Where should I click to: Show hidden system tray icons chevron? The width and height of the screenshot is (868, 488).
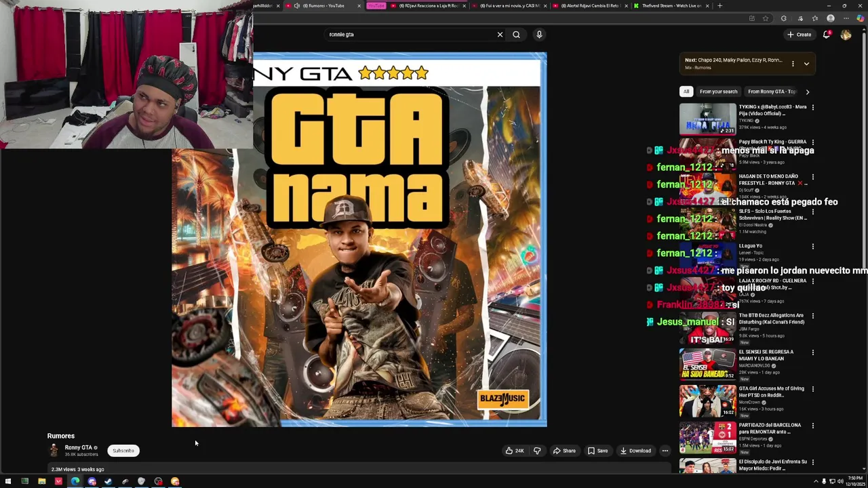pos(816,482)
